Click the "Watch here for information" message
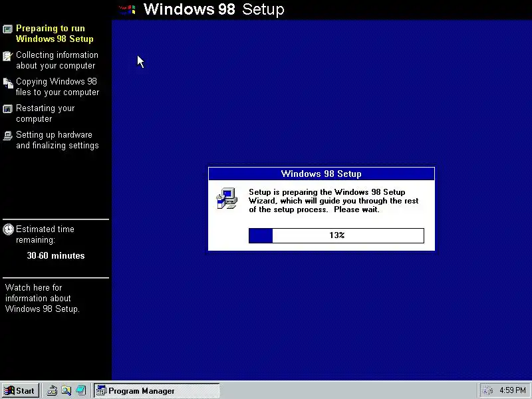The height and width of the screenshot is (399, 532). click(x=43, y=298)
